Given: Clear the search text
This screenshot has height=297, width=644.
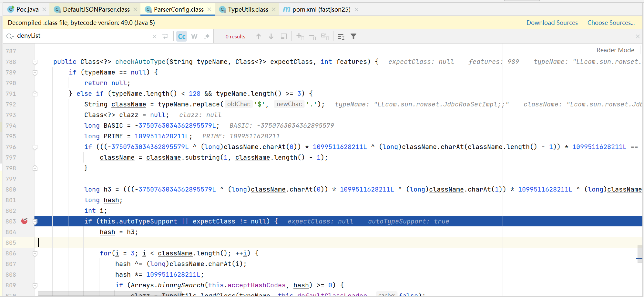Looking at the screenshot, I should [x=155, y=36].
